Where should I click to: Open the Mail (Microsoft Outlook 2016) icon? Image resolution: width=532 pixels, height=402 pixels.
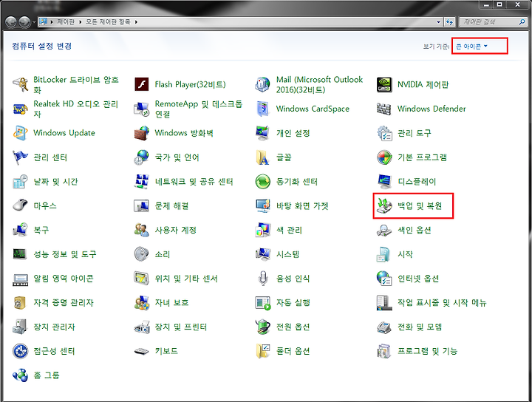(x=262, y=84)
